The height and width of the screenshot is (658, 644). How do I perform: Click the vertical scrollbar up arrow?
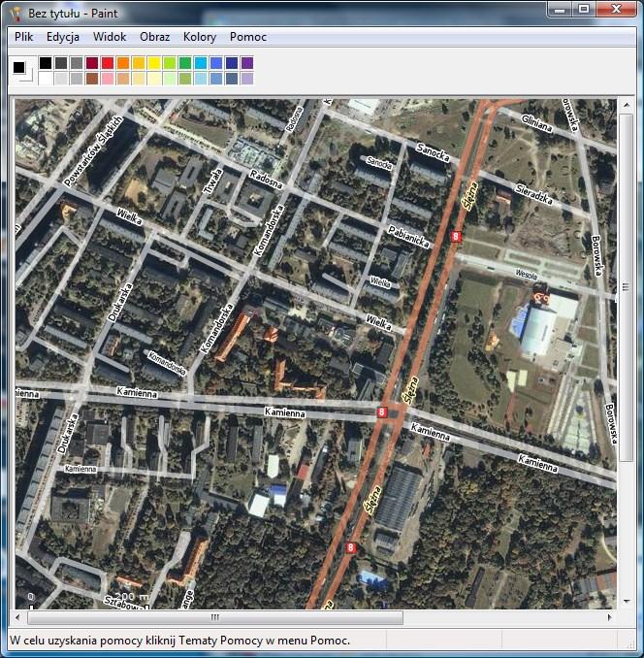click(627, 105)
